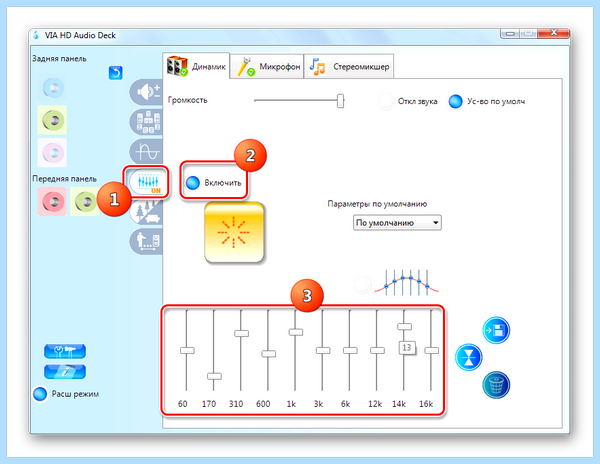Click the VIA HD Audio Deck title icon
This screenshot has height=464, width=600.
tap(36, 35)
